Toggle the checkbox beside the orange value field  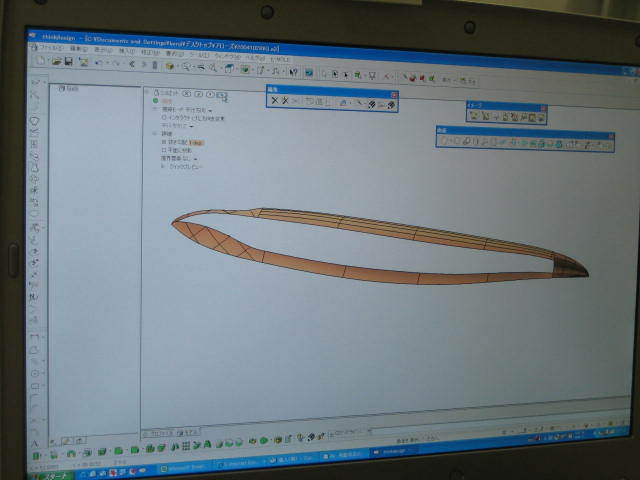click(x=164, y=142)
